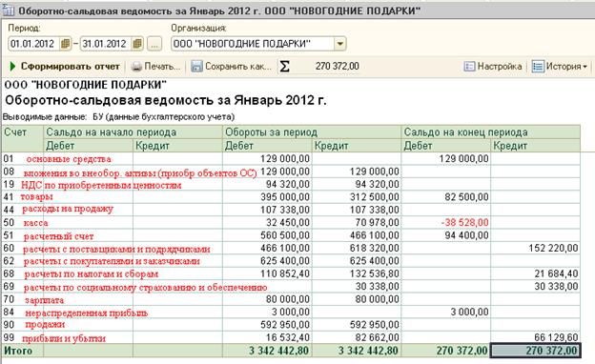Click the start date field 01.01.2012

pos(33,44)
